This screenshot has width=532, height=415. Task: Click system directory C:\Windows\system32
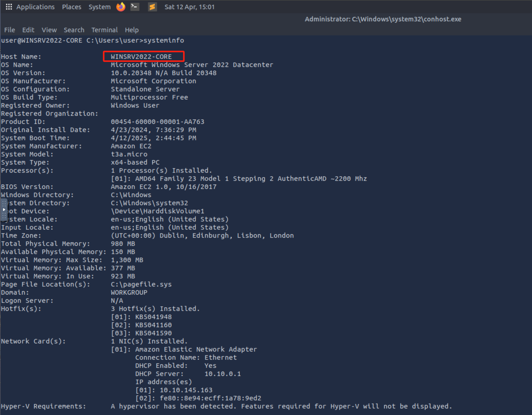(149, 203)
